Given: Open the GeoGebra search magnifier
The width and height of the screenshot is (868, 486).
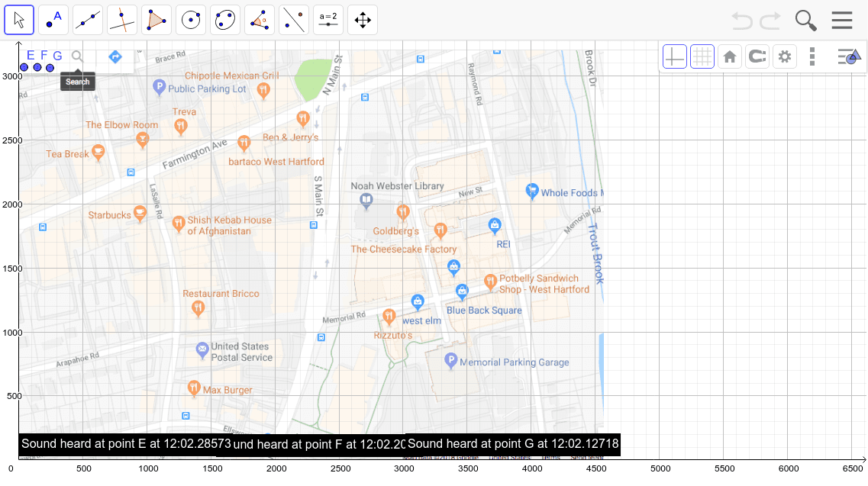Looking at the screenshot, I should pos(805,21).
